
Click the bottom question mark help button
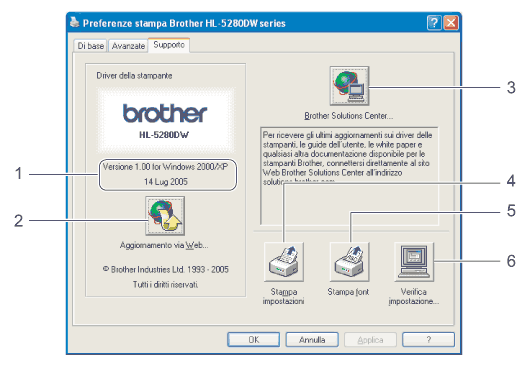428,340
